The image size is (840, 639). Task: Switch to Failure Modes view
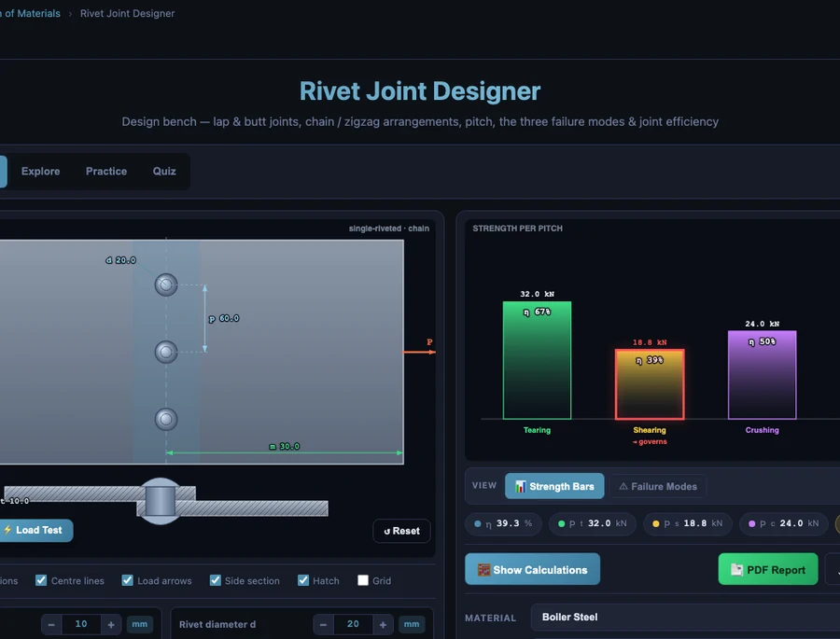tap(658, 486)
